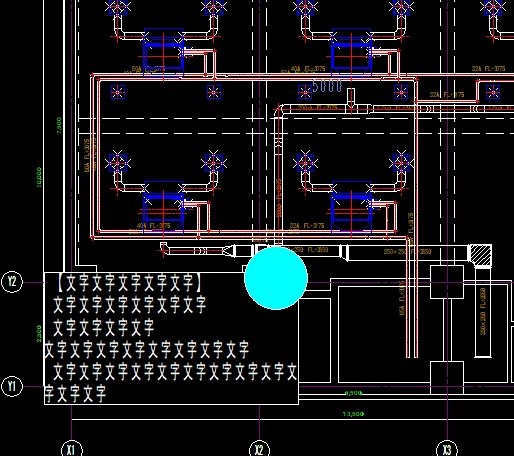
Task: Select the vertical 65A pipe label
Action: point(402,298)
